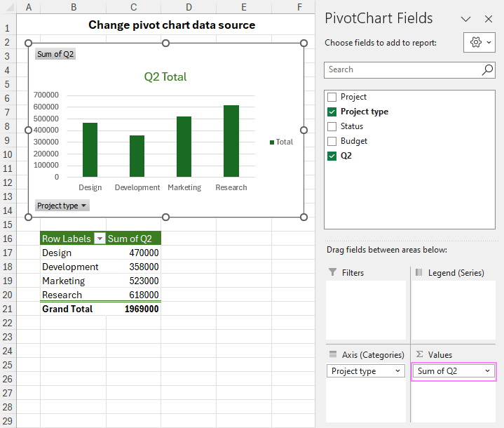The image size is (504, 428).
Task: Select the green Design bar in chart
Action: [x=90, y=149]
